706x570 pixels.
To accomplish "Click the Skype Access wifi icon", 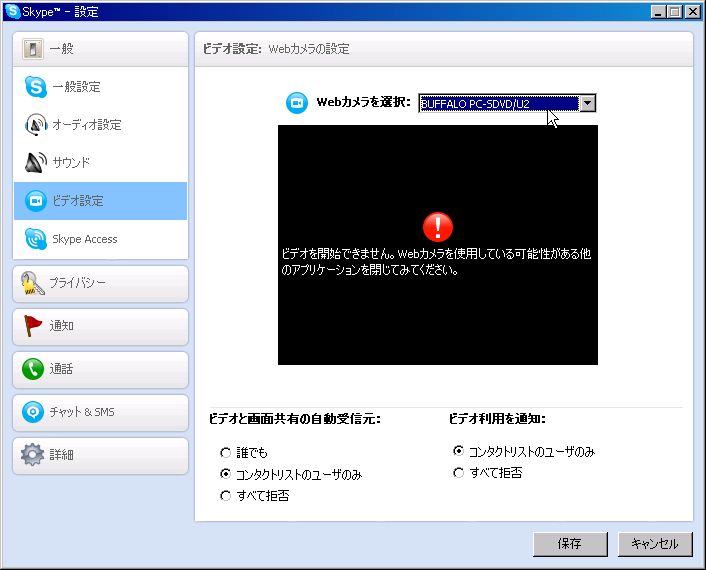I will 36,239.
